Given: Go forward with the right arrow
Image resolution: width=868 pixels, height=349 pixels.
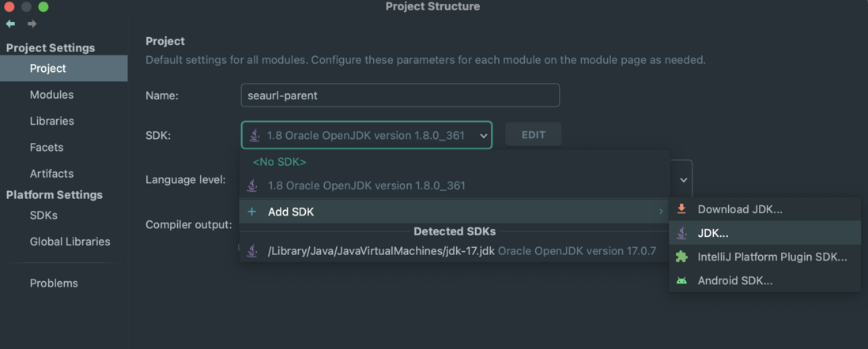Looking at the screenshot, I should pos(32,24).
